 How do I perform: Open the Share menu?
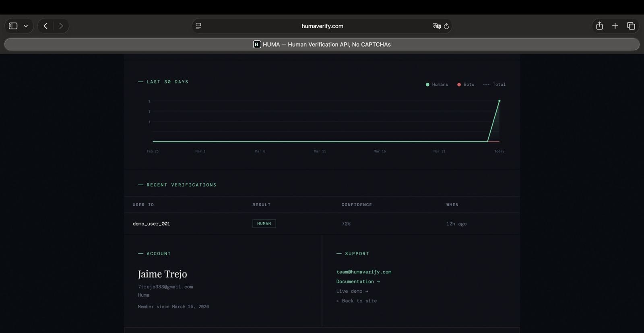click(x=599, y=26)
